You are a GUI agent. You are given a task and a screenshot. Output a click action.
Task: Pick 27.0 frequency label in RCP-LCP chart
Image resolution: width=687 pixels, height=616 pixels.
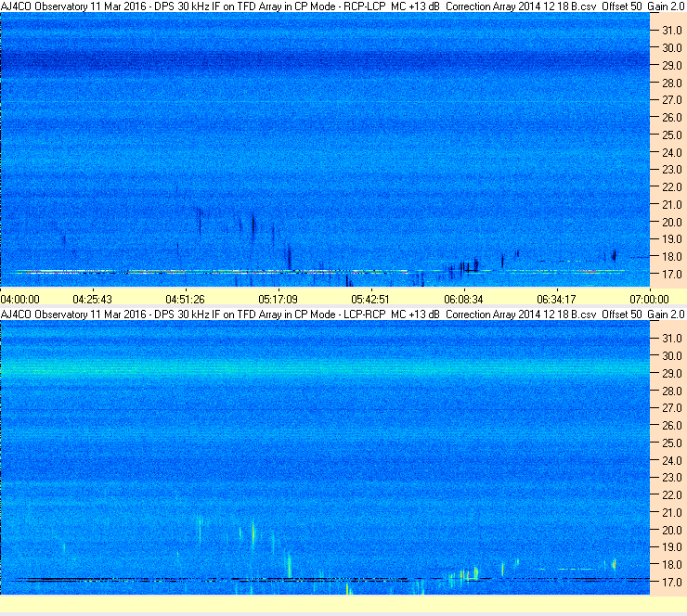[671, 100]
